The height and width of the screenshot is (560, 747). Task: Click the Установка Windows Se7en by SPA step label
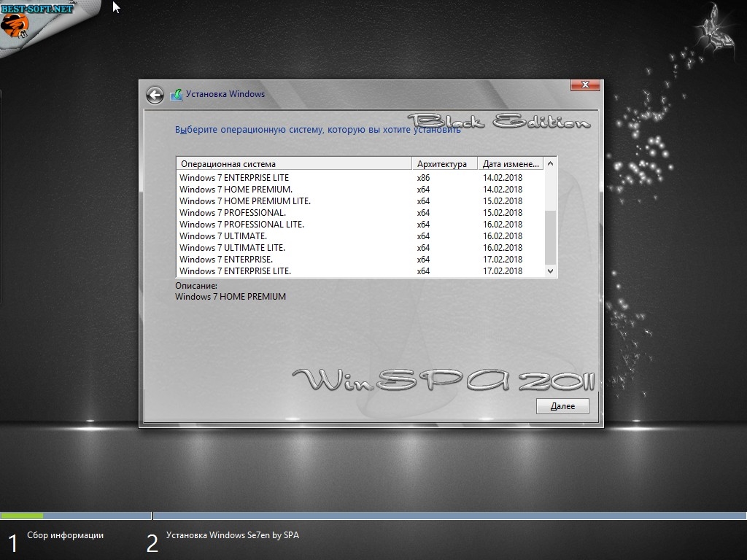pos(233,535)
